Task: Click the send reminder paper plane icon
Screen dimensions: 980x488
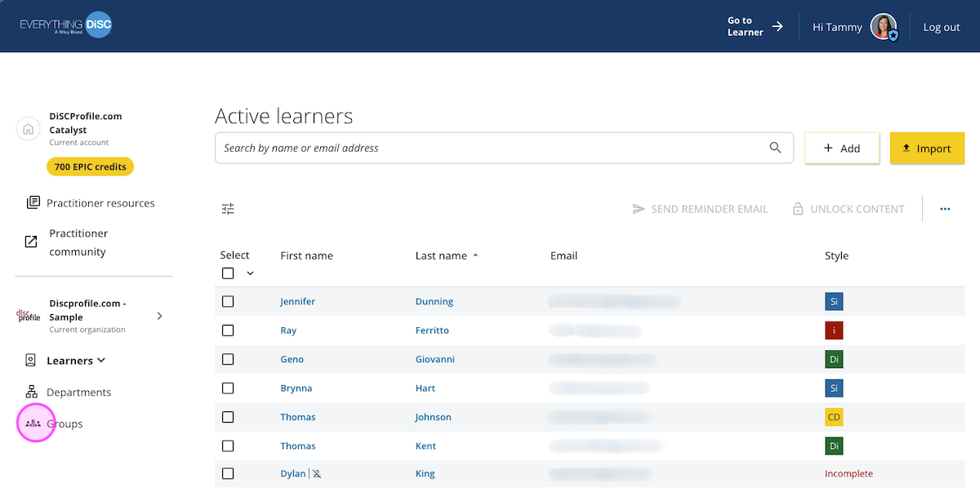Action: click(x=639, y=209)
